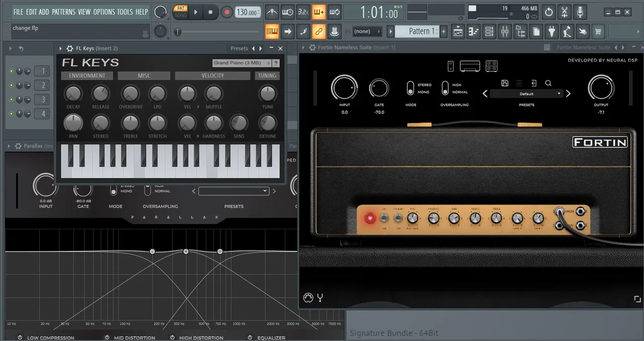Start playback with the play button
This screenshot has height=341, width=644.
pyautogui.click(x=196, y=12)
